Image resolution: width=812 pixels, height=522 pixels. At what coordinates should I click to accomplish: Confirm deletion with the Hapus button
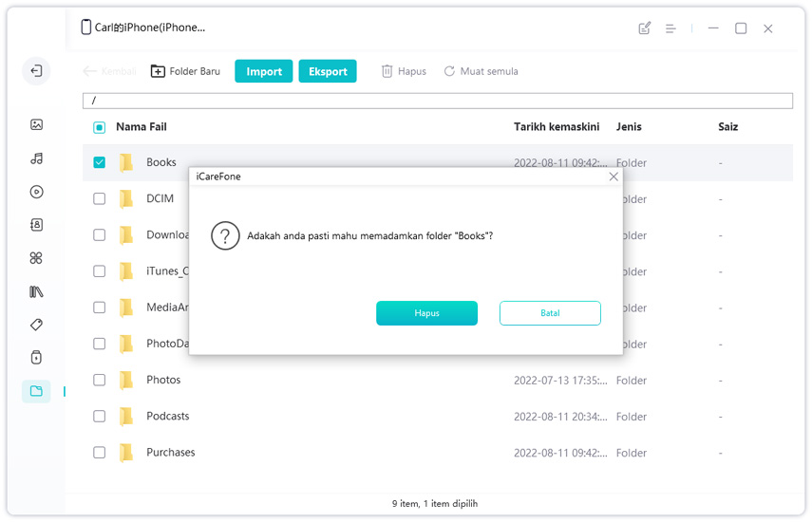tap(426, 313)
